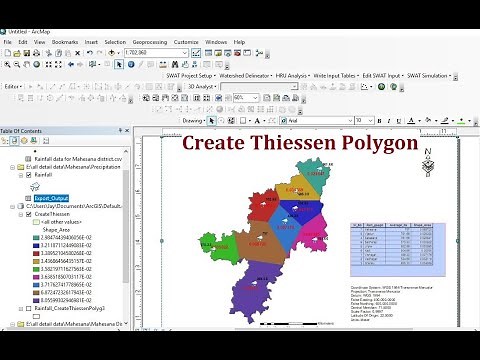Click the Italic text icon
480x360 pixels.
pyautogui.click(x=389, y=121)
